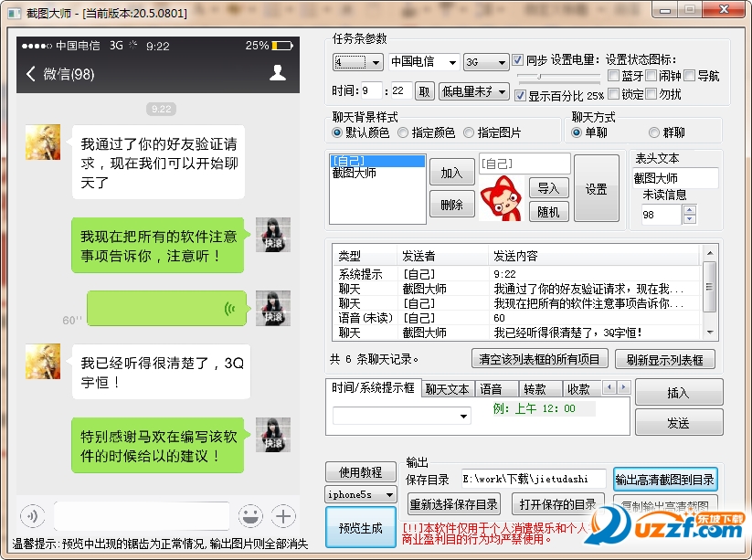Decrease unread count with the down spinner arrow
The width and height of the screenshot is (752, 560).
coord(690,219)
